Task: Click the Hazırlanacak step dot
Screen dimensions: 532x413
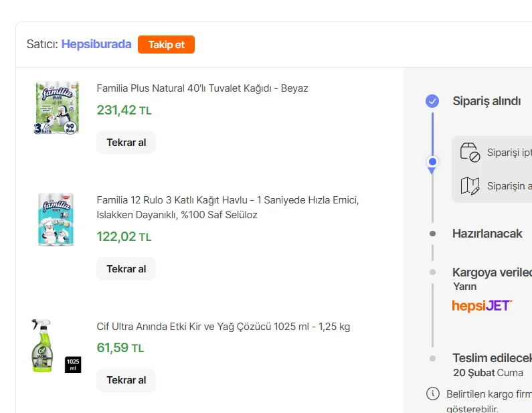Action: click(432, 234)
